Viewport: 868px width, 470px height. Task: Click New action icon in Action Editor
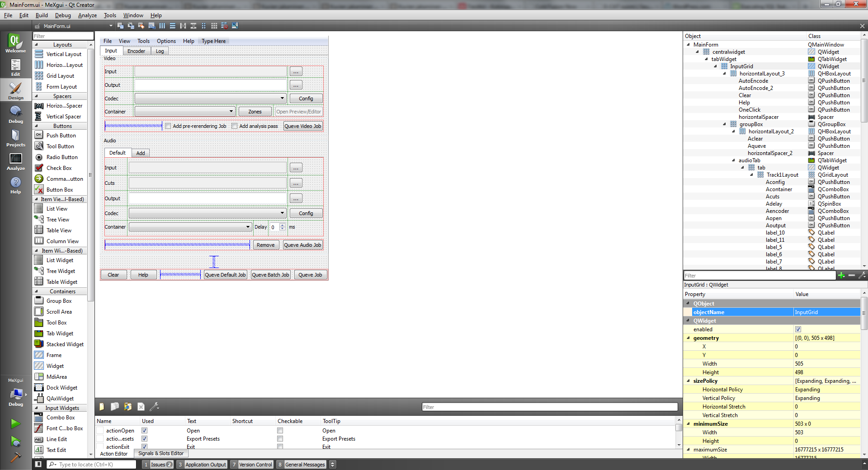tap(102, 407)
